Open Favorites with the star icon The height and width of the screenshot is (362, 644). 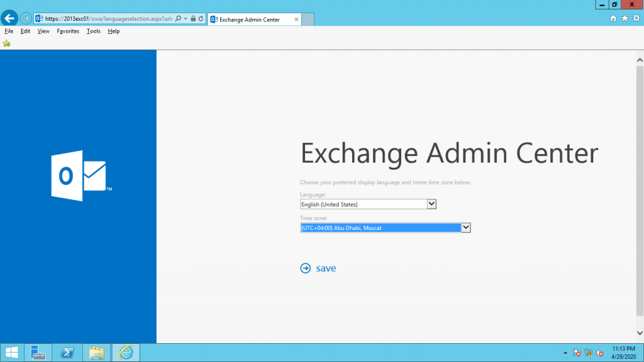(x=625, y=18)
